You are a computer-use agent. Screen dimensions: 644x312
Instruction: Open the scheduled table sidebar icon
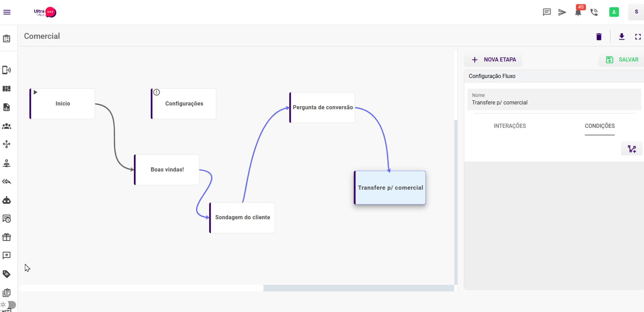7,219
